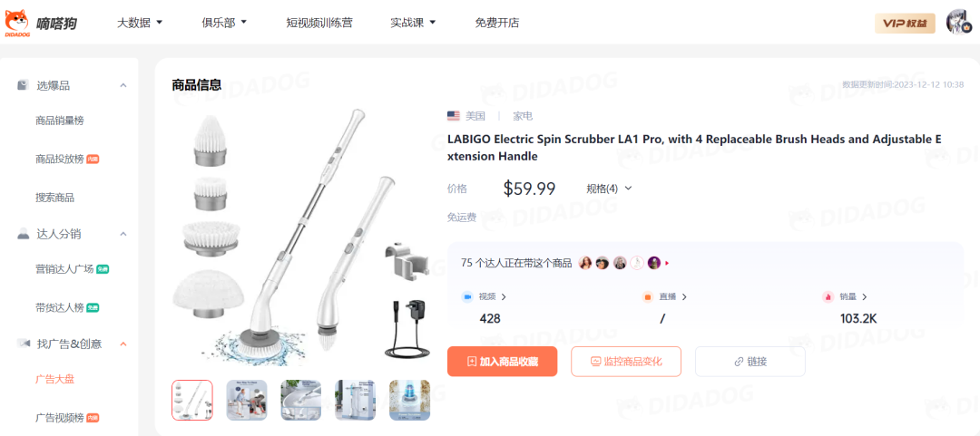The width and height of the screenshot is (980, 436).
Task: Click the 选爆品 sidebar section icon
Action: [x=23, y=85]
